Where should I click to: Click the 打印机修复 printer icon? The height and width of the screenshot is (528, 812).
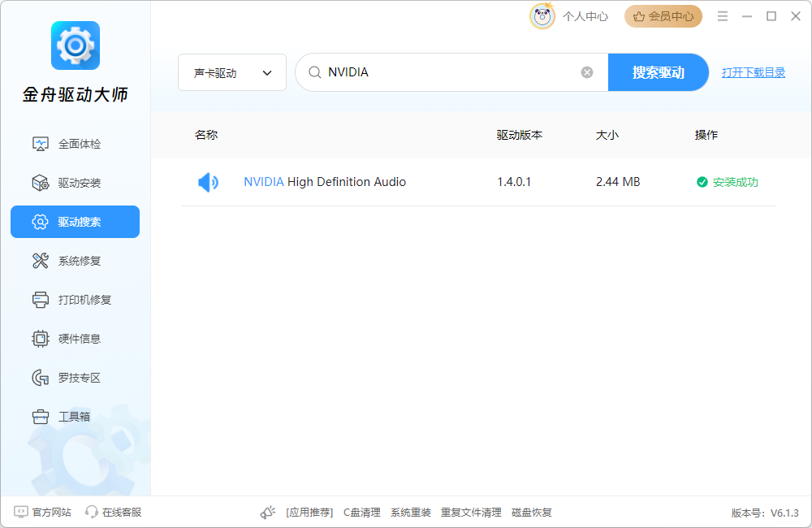[41, 300]
